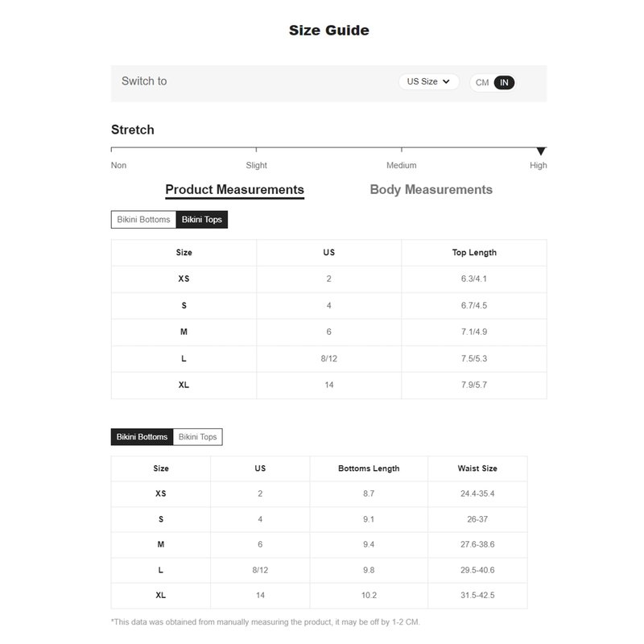
Task: Click the 24.4-35.4 waist size cell
Action: (x=477, y=493)
